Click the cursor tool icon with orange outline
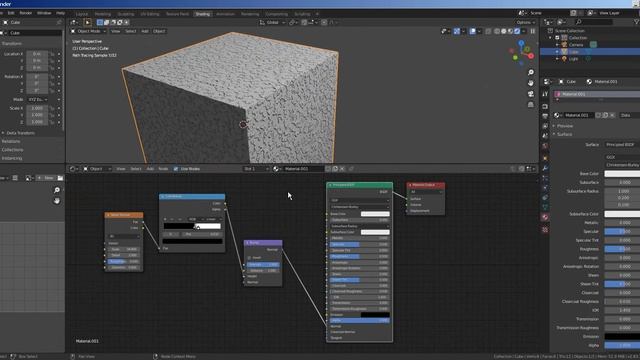This screenshot has height=360, width=640. (x=87, y=22)
